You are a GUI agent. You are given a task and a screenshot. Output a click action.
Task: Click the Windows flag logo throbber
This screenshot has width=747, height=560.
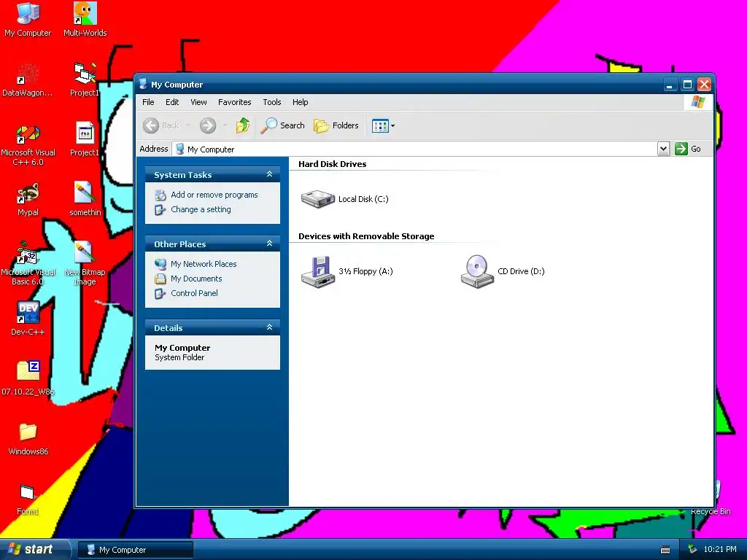pos(698,102)
